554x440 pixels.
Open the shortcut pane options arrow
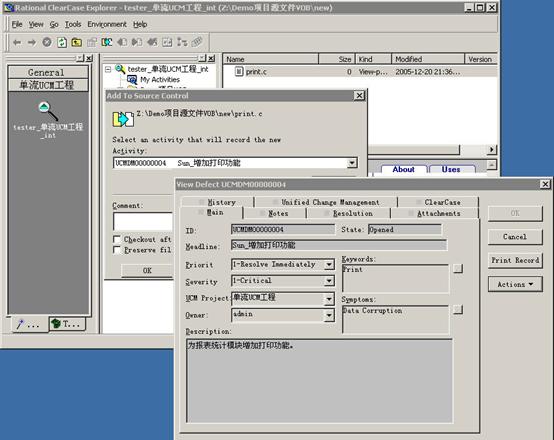(x=80, y=58)
